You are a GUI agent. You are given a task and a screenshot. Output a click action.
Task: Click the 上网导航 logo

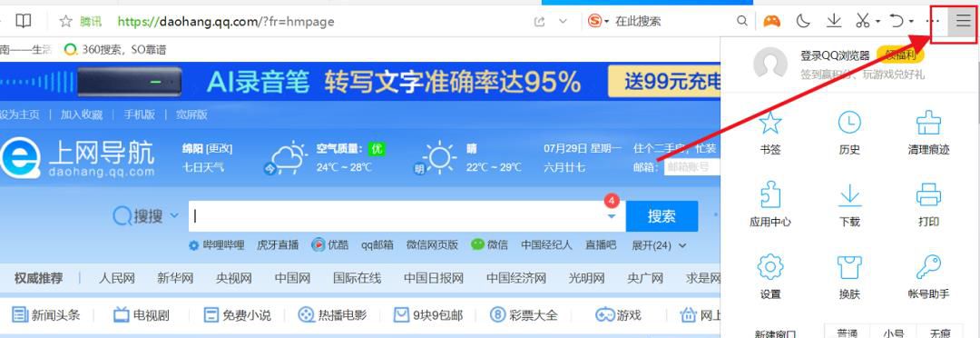[x=77, y=158]
